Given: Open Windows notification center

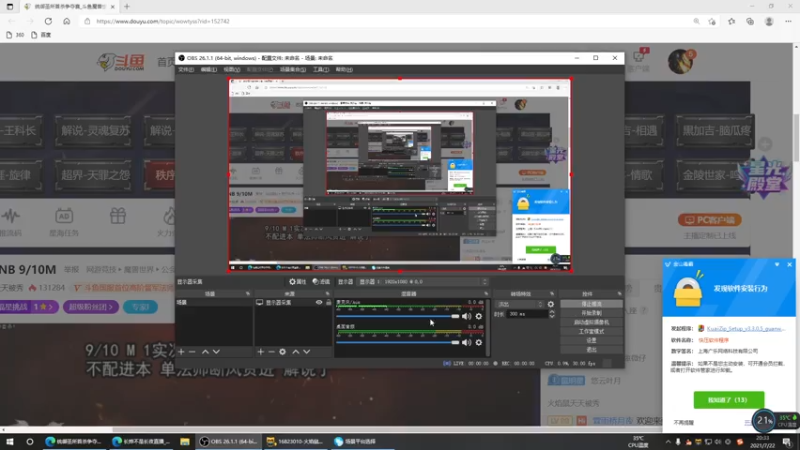Looking at the screenshot, I should pyautogui.click(x=788, y=442).
